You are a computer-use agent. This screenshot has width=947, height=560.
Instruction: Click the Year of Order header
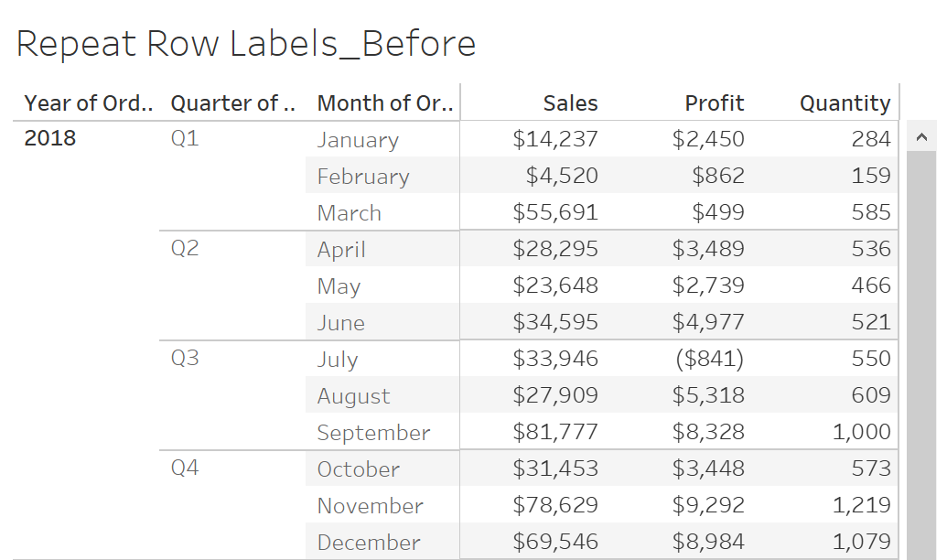pyautogui.click(x=88, y=103)
